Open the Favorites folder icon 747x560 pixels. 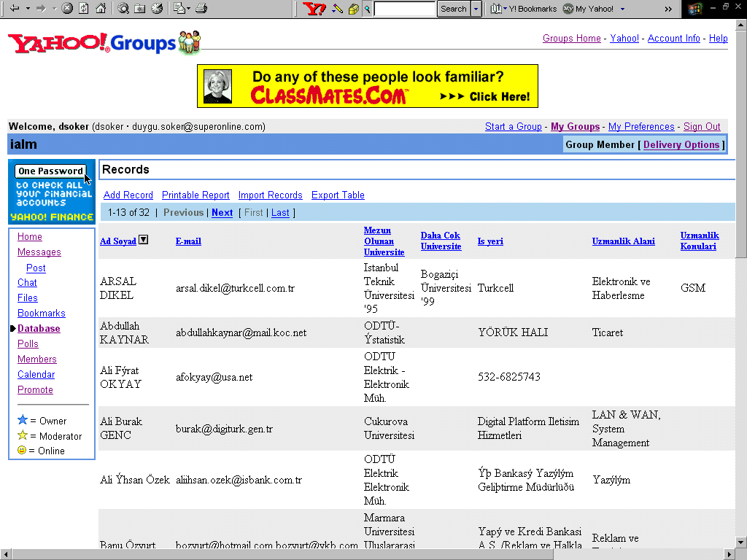[140, 8]
